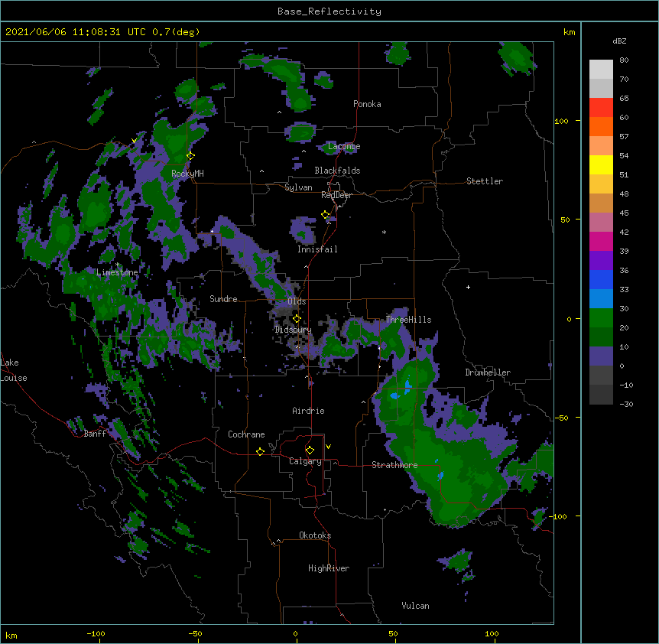Click the Lake Louise label

(x=14, y=370)
